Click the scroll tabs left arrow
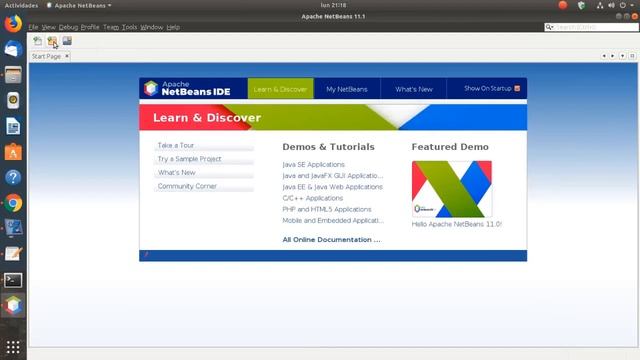The height and width of the screenshot is (360, 640). point(604,56)
